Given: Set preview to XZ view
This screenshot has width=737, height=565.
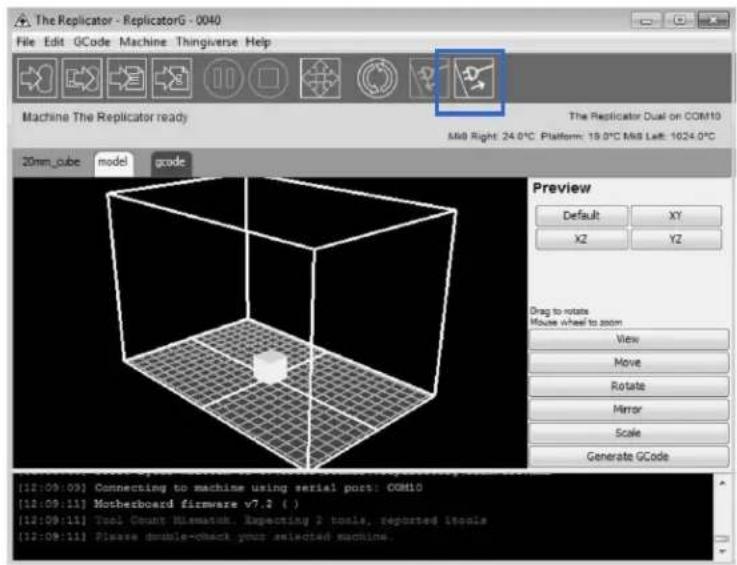Looking at the screenshot, I should (x=581, y=239).
